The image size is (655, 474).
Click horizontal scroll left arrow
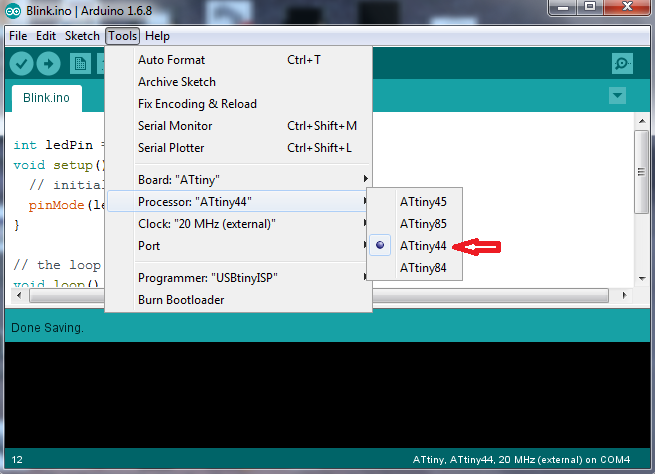19,296
